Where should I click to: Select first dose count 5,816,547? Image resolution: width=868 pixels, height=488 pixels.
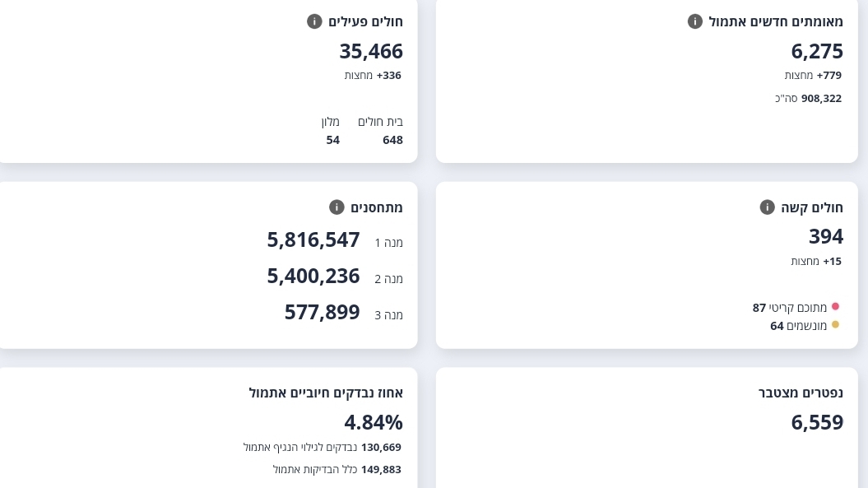[313, 240]
